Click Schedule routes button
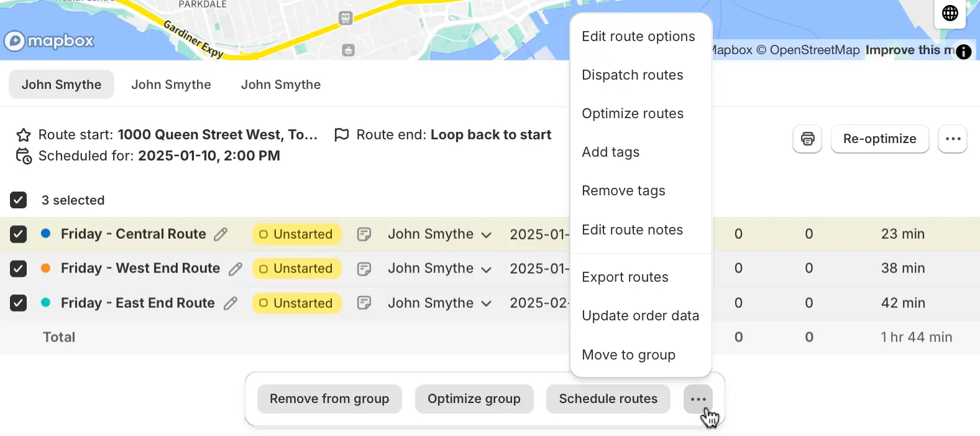Image resolution: width=980 pixels, height=436 pixels. tap(608, 399)
